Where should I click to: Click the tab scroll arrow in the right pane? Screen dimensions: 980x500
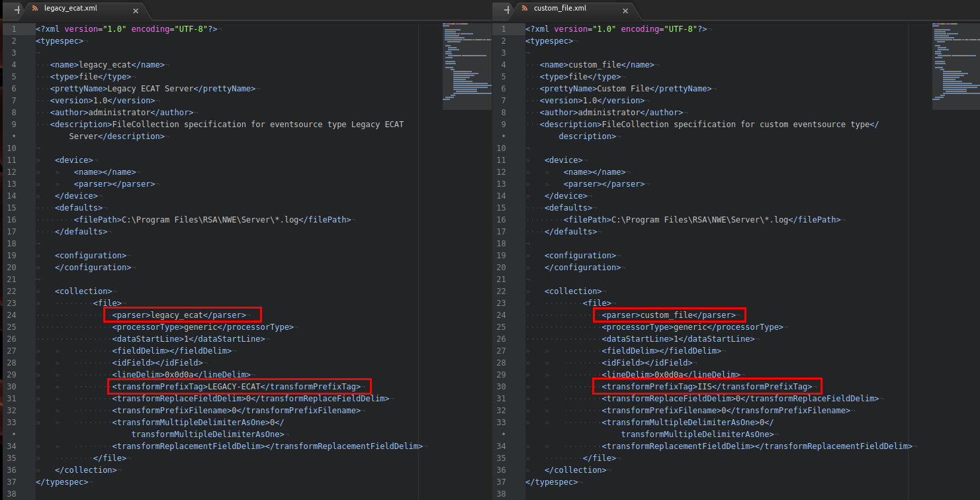507,10
